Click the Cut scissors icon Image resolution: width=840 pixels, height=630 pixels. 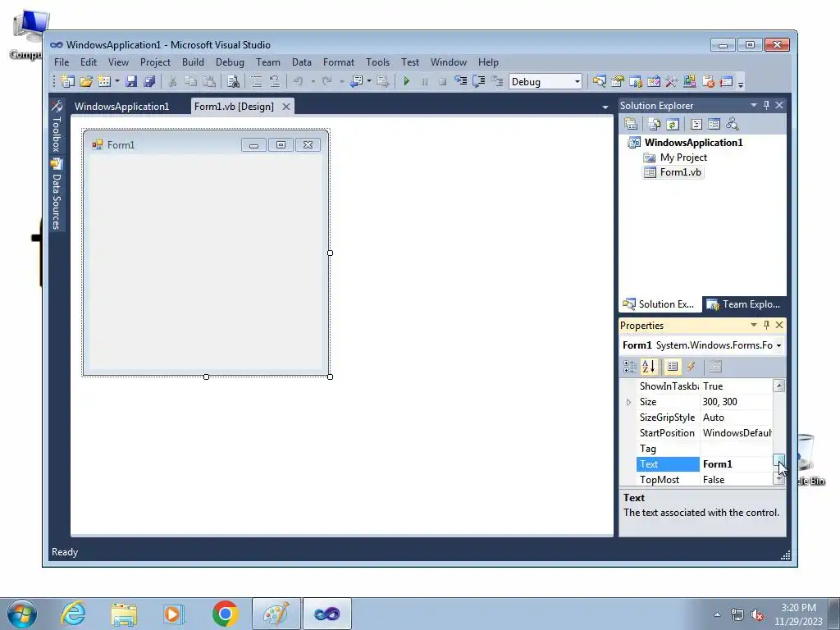click(x=172, y=81)
